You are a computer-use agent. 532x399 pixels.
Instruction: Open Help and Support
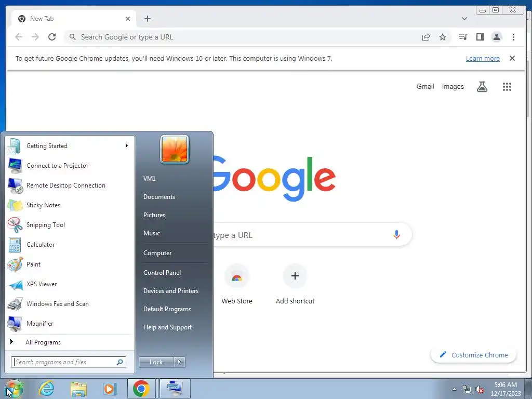coord(168,327)
